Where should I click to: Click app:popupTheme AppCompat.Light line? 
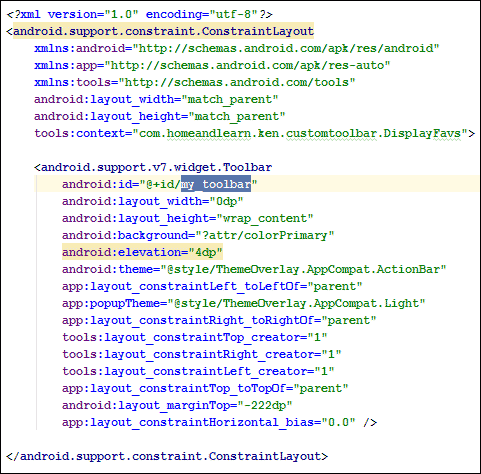coord(244,303)
